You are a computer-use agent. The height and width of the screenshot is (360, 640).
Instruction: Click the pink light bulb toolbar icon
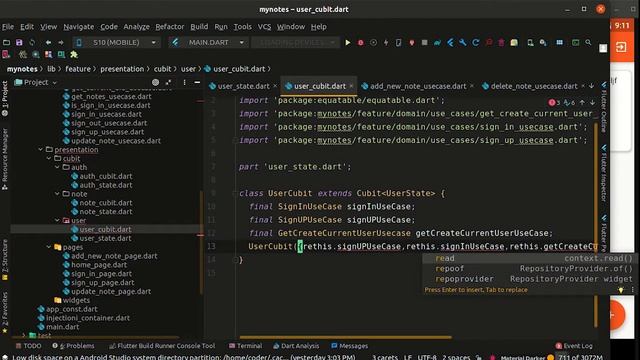[x=411, y=42]
